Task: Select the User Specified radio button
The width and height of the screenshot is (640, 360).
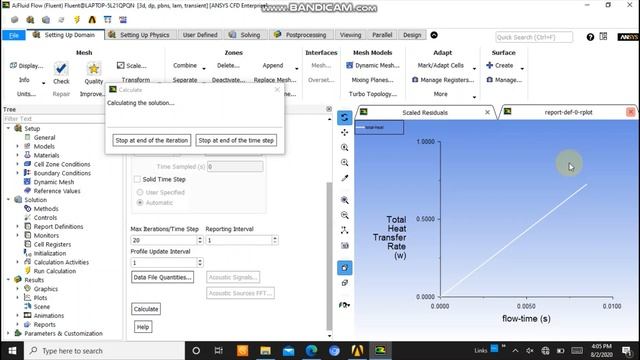Action: pyautogui.click(x=140, y=192)
